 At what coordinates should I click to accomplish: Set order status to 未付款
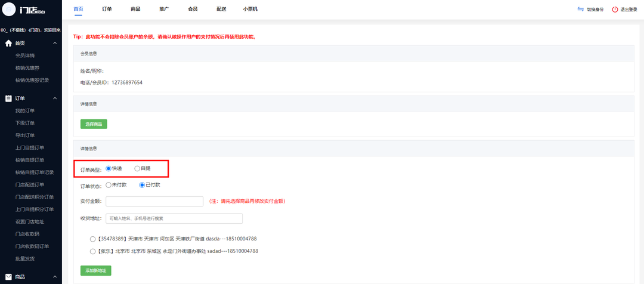(x=109, y=185)
